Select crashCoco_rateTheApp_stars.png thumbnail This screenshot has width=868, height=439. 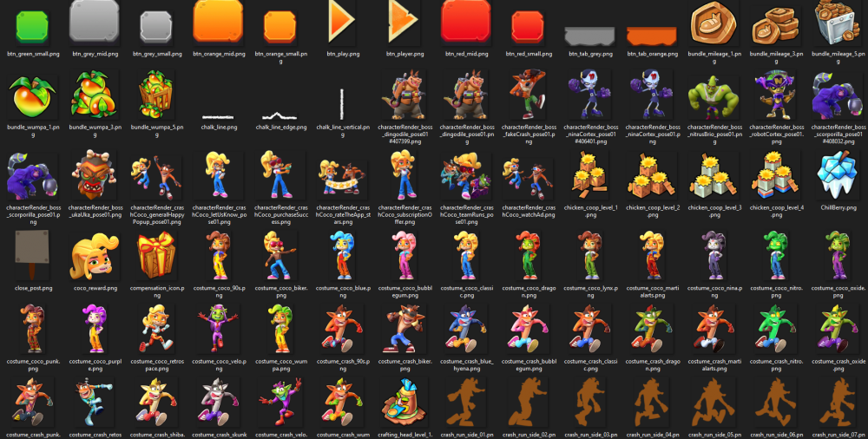point(342,178)
